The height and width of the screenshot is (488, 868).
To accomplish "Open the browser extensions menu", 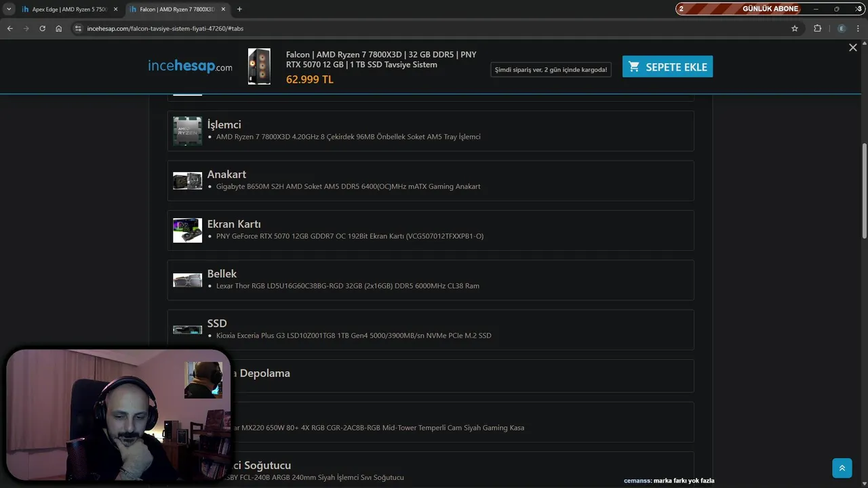I will click(817, 28).
